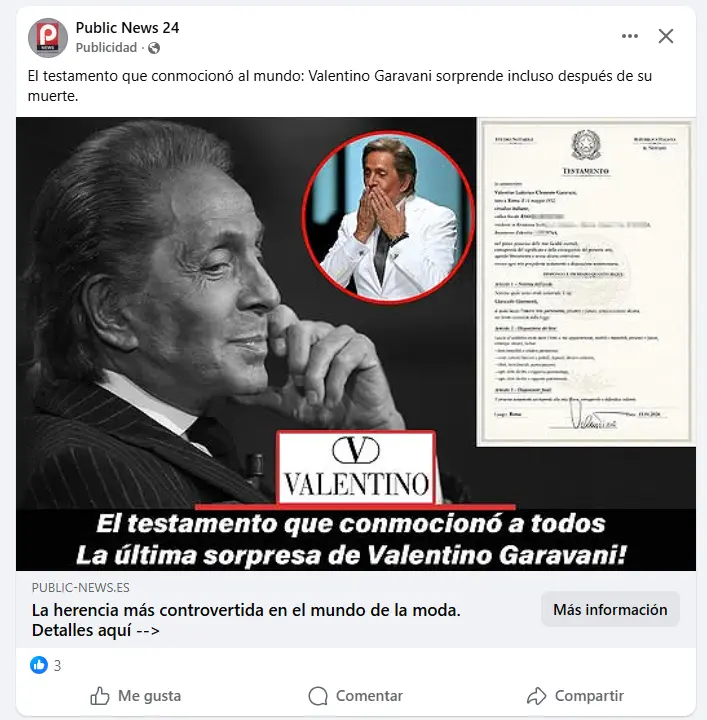Open comments with Comentar button

[x=356, y=696]
